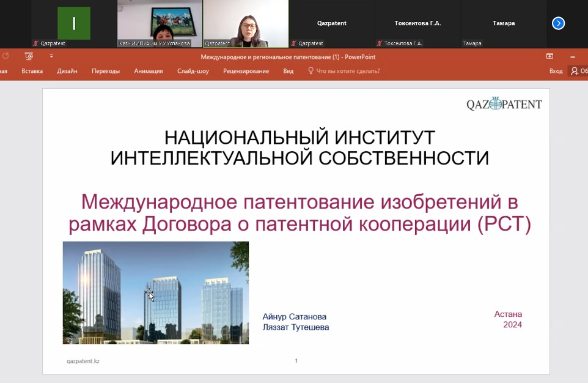Select the Токсеитова Г.А. participant tile
This screenshot has height=383, width=588.
(x=417, y=23)
